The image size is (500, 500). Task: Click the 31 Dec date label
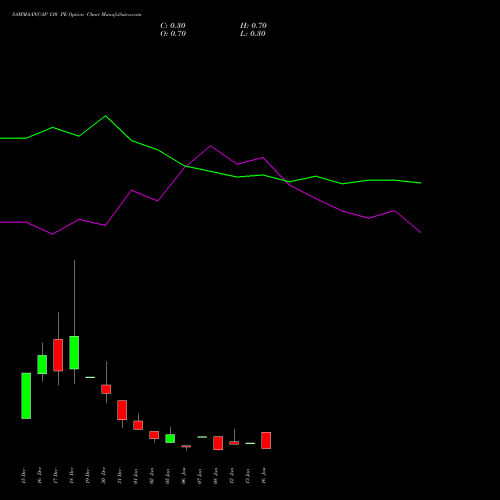119,476
